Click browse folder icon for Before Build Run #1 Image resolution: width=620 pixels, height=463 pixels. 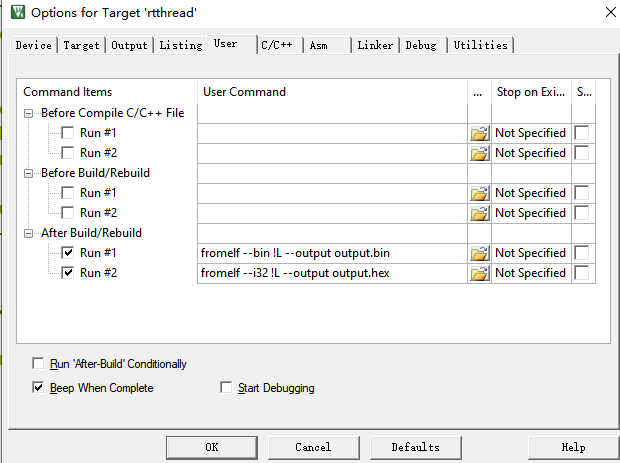tap(479, 193)
